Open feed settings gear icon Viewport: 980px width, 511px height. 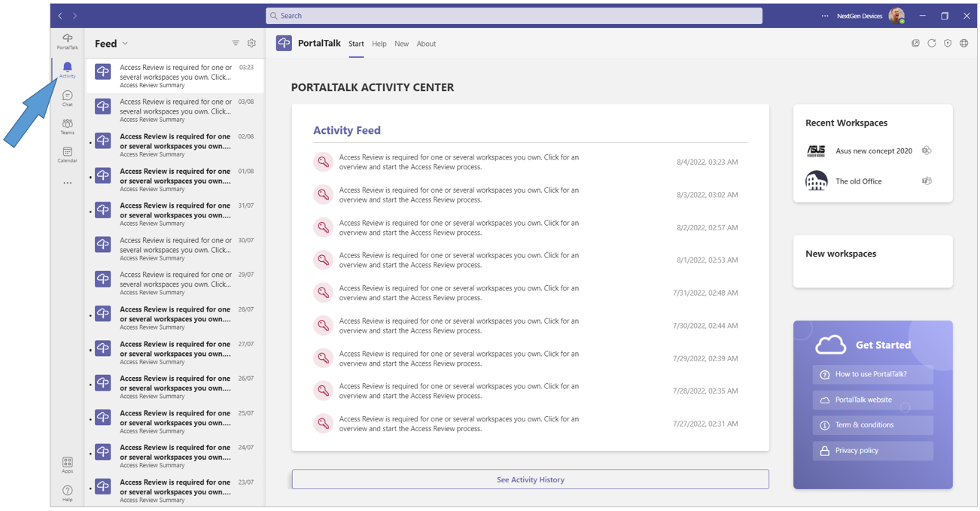[x=251, y=44]
